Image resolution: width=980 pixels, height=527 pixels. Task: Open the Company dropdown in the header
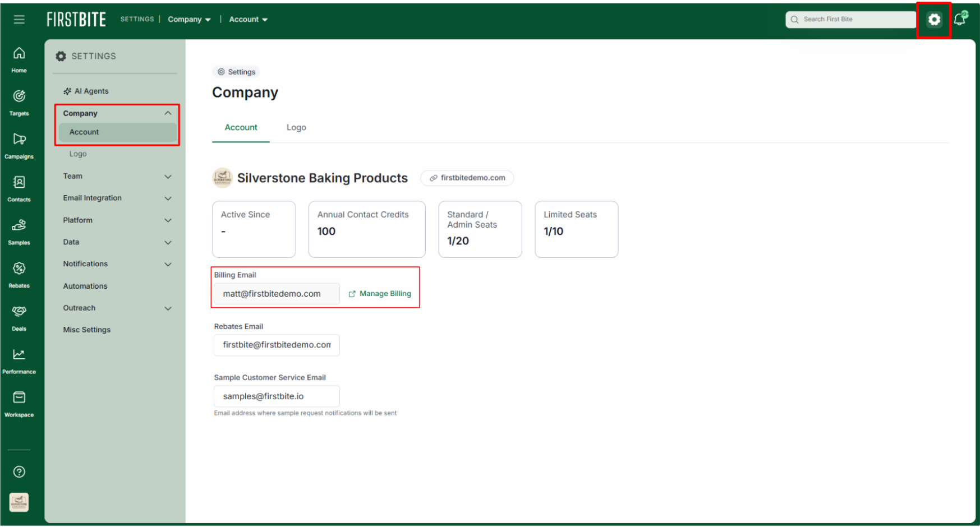click(189, 20)
